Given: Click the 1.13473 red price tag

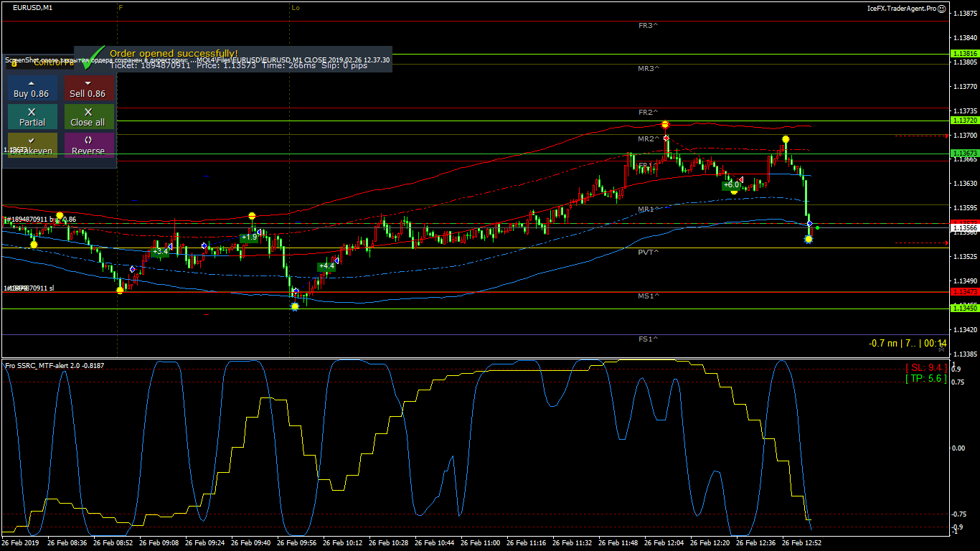Looking at the screenshot, I should tap(964, 292).
